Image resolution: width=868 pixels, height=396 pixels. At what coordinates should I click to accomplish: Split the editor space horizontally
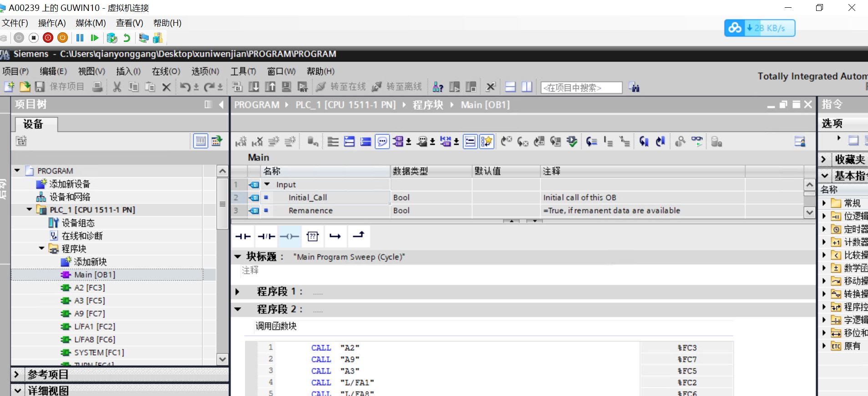(511, 87)
